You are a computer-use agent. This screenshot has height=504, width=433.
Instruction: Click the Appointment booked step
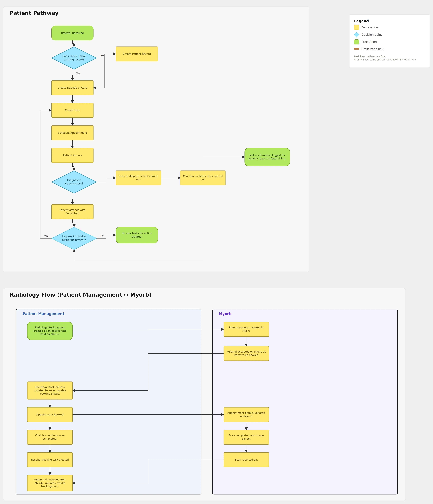[50, 415]
